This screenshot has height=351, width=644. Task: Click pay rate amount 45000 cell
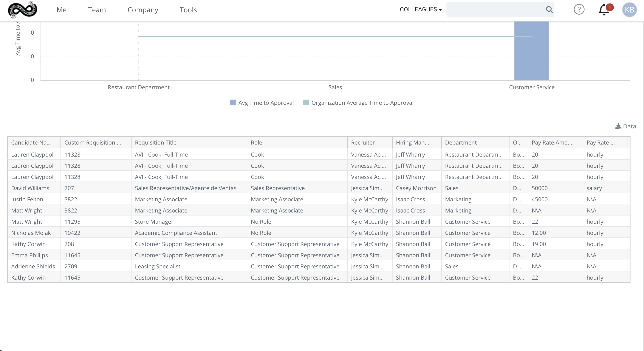[x=555, y=199]
